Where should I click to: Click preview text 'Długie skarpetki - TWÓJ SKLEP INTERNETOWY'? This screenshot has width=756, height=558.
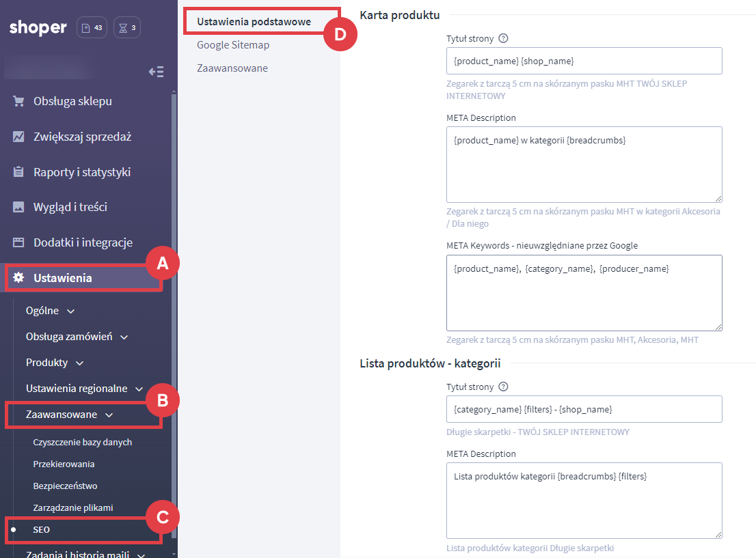[x=537, y=432]
